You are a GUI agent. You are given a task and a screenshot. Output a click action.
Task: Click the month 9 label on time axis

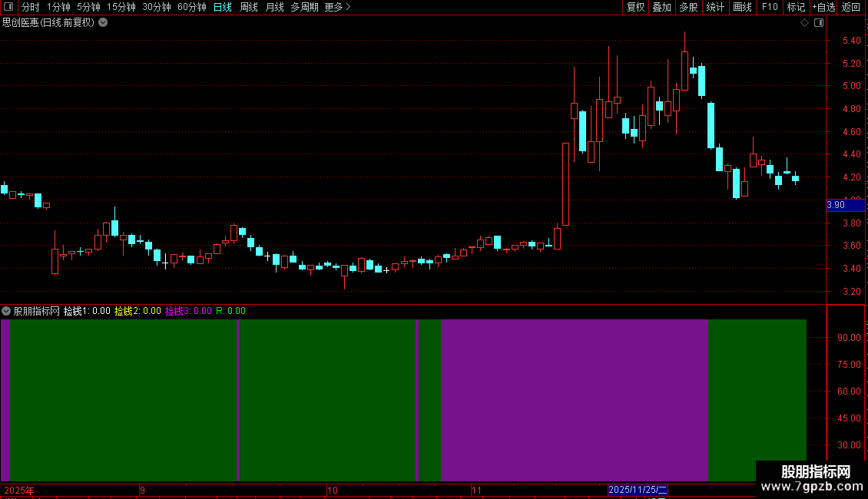coord(143,490)
